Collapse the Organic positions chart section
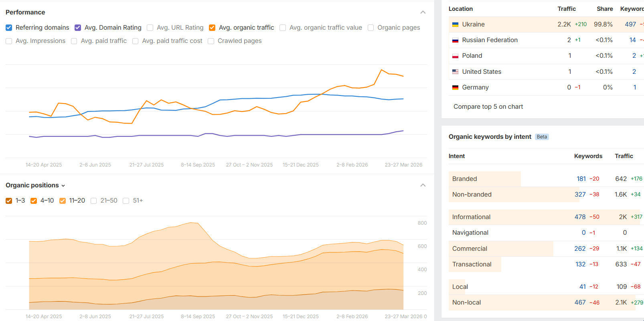The width and height of the screenshot is (644, 321). click(423, 185)
